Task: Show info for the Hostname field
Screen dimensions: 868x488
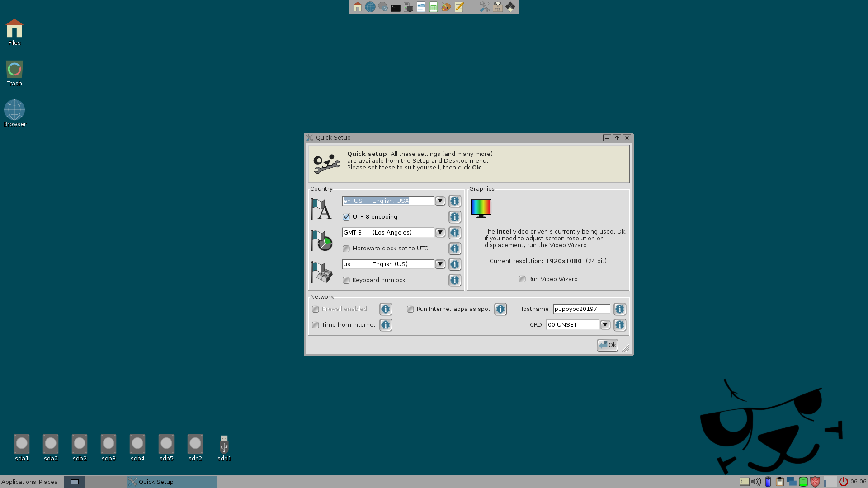Action: (x=620, y=309)
